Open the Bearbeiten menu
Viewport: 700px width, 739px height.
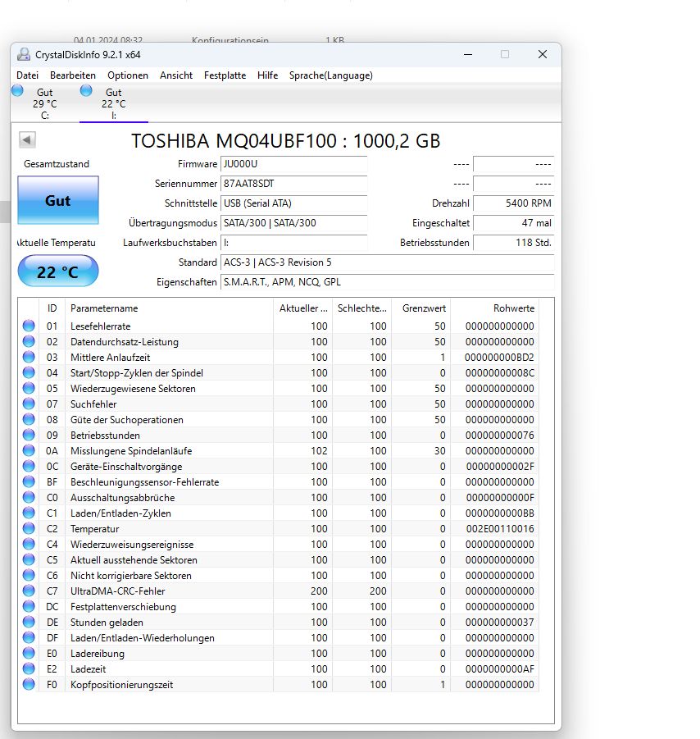coord(73,75)
